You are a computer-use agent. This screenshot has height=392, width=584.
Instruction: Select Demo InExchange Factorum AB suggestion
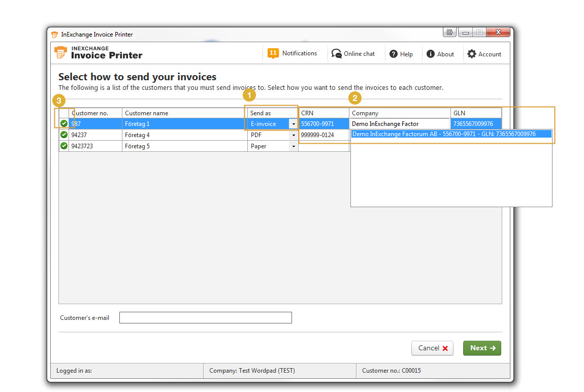(451, 134)
